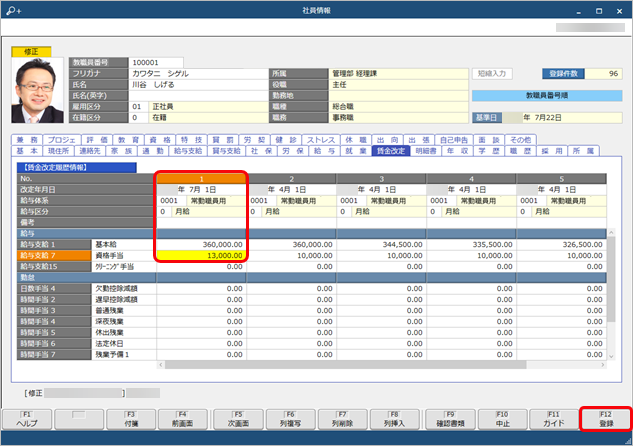Click 基本給 value 344,500.00
Image resolution: width=633 pixels, height=446 pixels.
tap(381, 245)
